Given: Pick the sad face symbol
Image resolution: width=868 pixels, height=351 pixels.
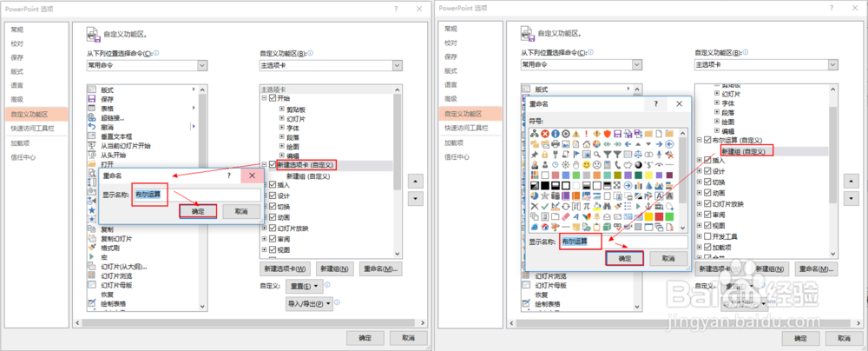Looking at the screenshot, I should 597,165.
